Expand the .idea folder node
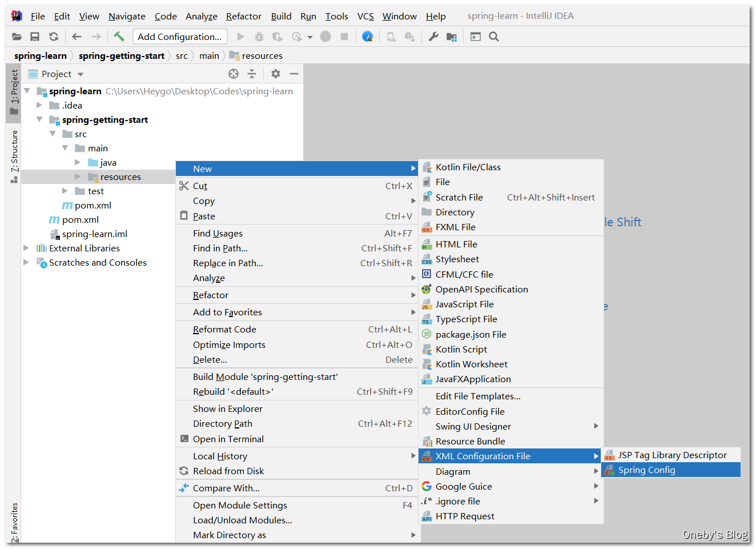 coord(39,105)
